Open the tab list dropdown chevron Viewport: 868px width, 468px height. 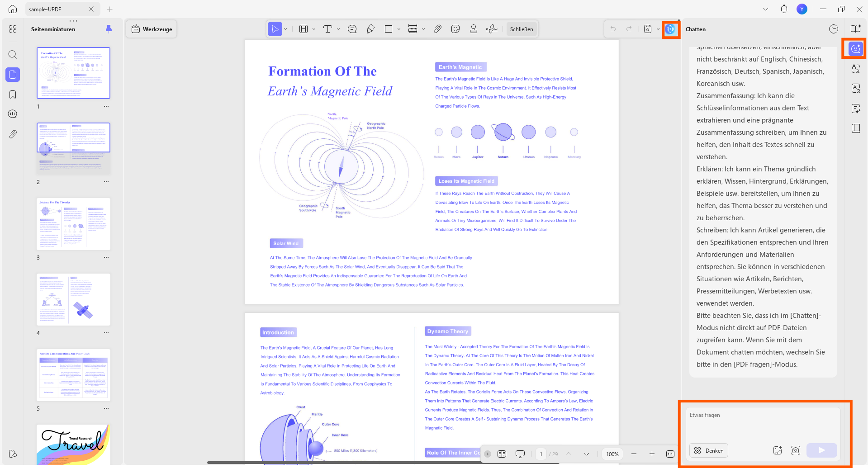coord(765,9)
